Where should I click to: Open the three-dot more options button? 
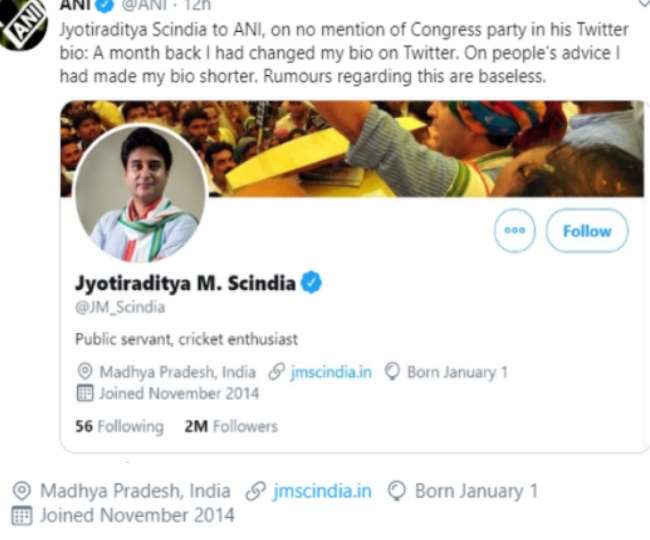[x=515, y=231]
